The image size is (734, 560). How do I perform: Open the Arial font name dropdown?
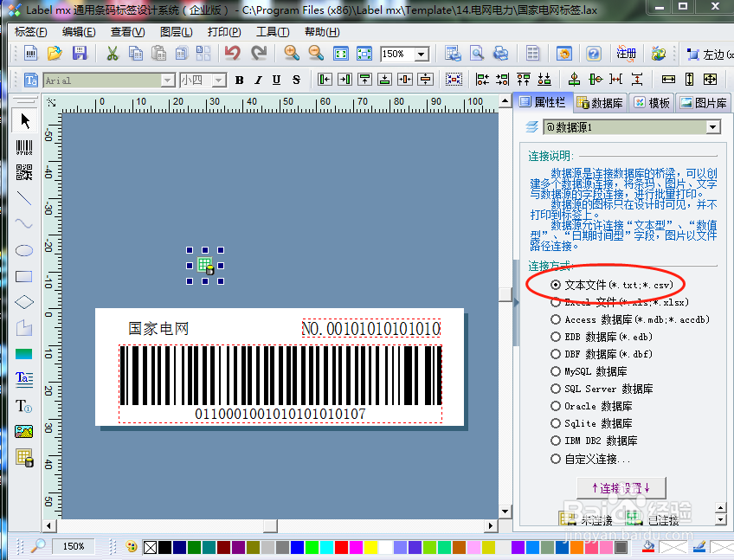(168, 80)
